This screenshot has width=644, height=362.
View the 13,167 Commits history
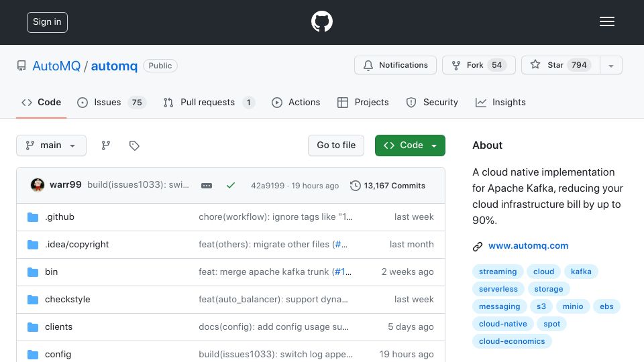click(388, 186)
